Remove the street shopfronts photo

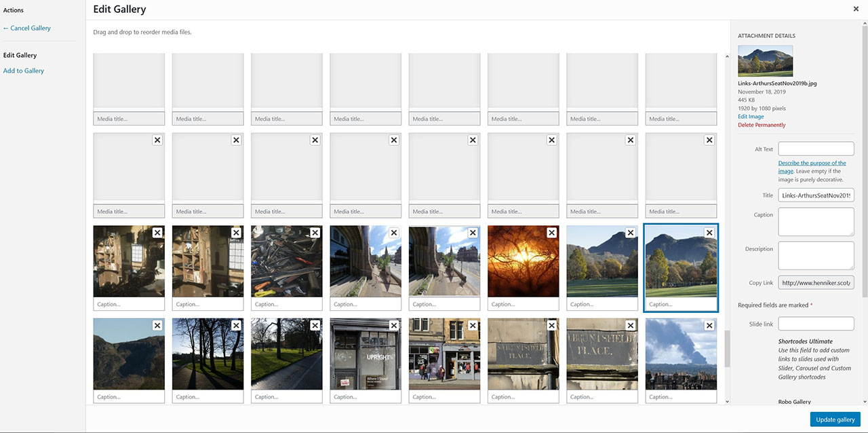pos(473,325)
